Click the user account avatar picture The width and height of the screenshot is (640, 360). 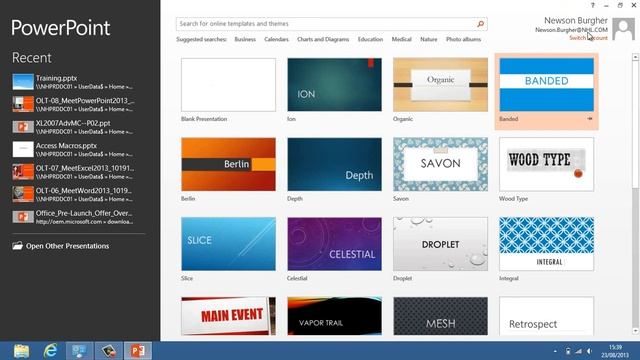point(623,29)
